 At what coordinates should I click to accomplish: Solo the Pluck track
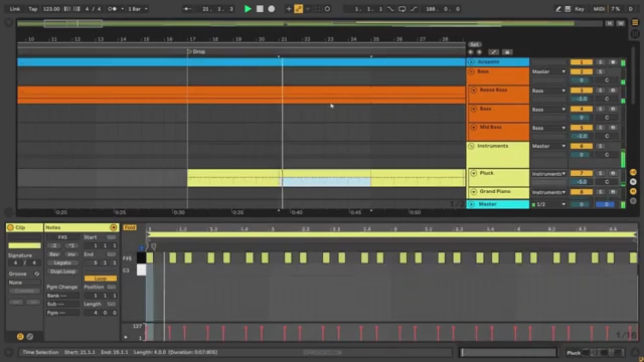pos(600,173)
